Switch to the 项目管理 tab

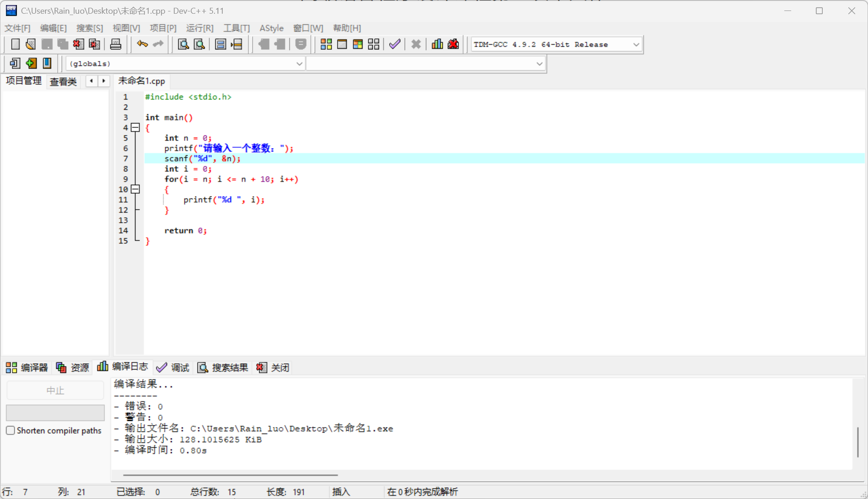point(24,81)
